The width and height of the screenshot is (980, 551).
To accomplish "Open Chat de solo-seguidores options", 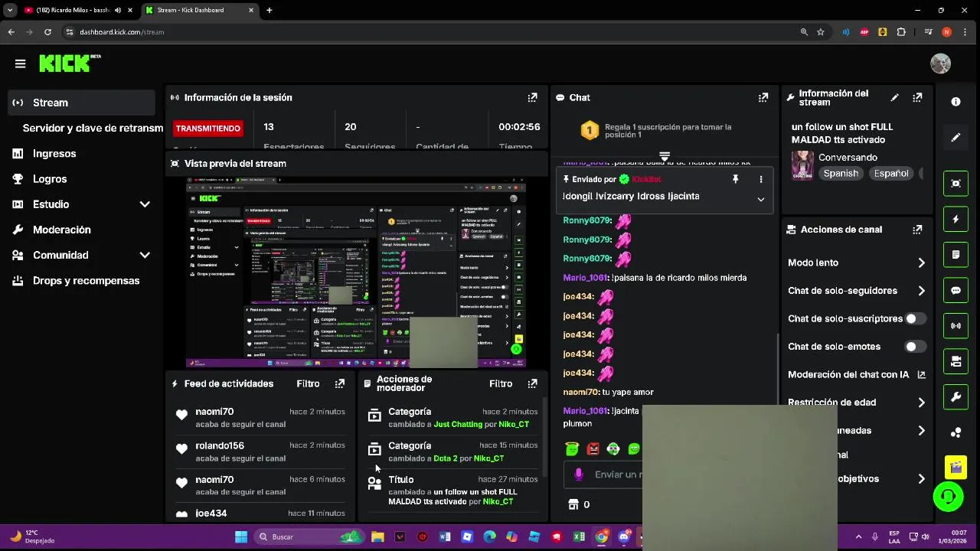I will coord(856,291).
